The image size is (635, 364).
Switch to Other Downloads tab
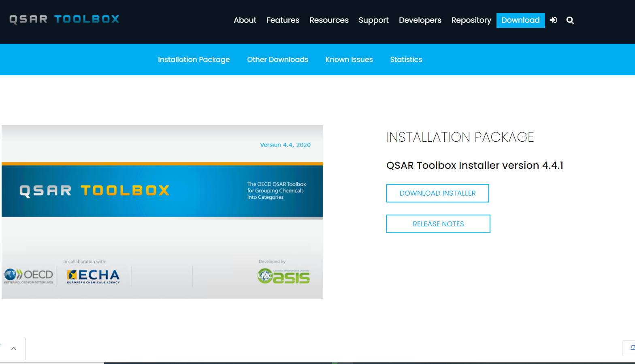277,60
